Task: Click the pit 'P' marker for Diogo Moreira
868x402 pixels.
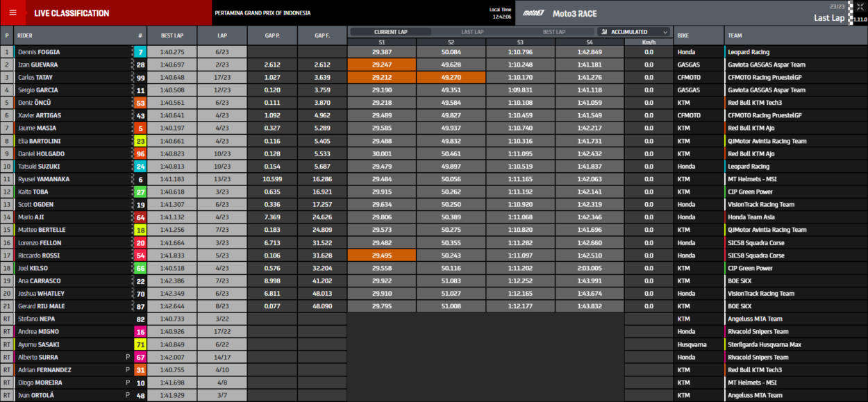Action: [128, 383]
